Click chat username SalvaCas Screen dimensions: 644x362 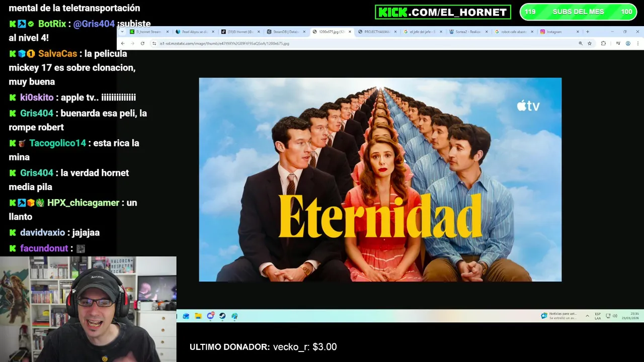click(58, 53)
